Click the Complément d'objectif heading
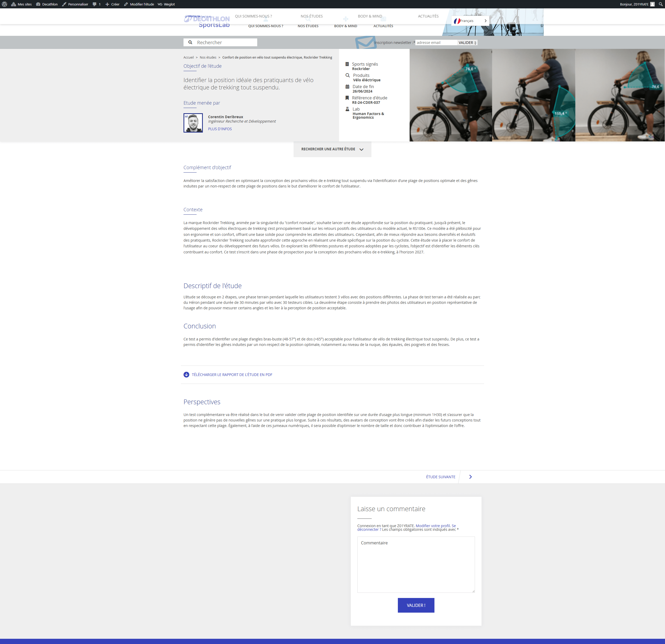The image size is (665, 644). [207, 167]
